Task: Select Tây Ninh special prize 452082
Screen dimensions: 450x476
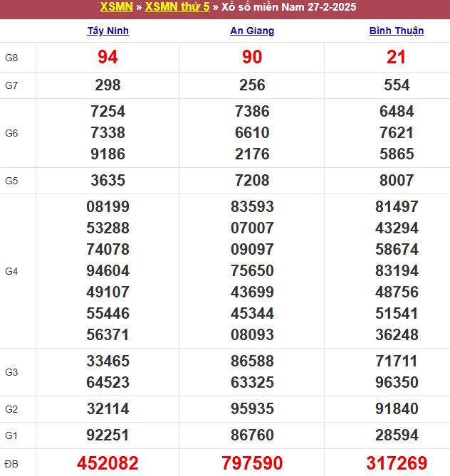Action: tap(108, 463)
